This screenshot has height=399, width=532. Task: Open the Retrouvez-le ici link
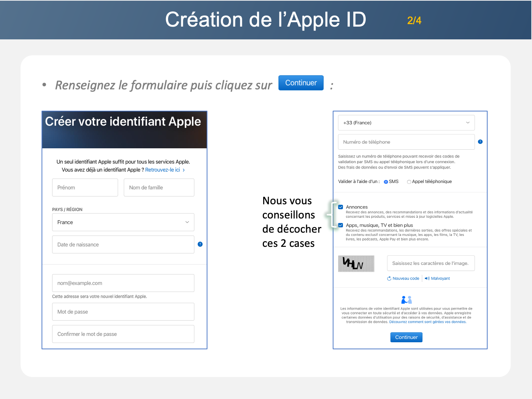pyautogui.click(x=163, y=170)
